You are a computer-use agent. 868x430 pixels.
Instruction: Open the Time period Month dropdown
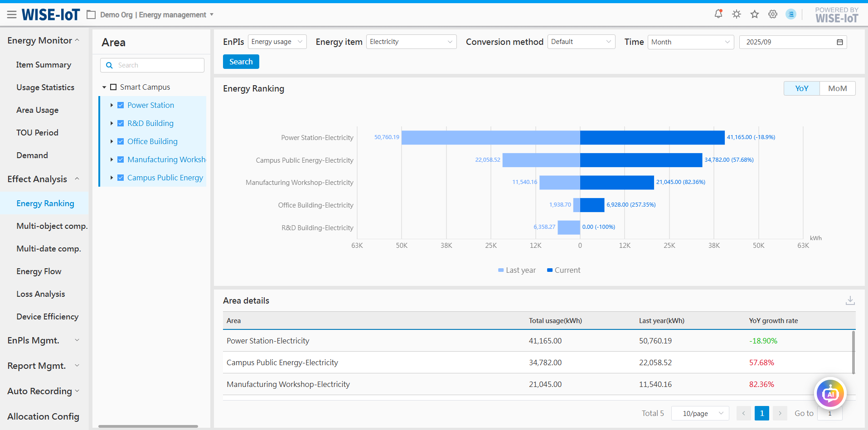coord(690,42)
